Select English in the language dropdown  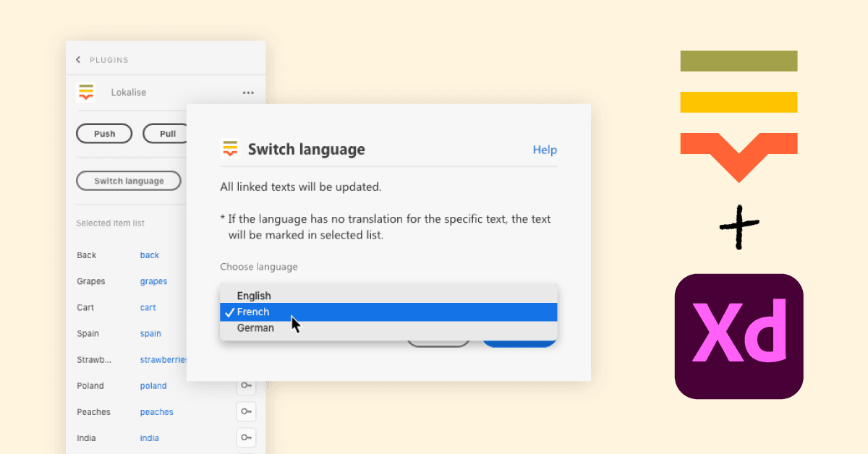[x=255, y=295]
